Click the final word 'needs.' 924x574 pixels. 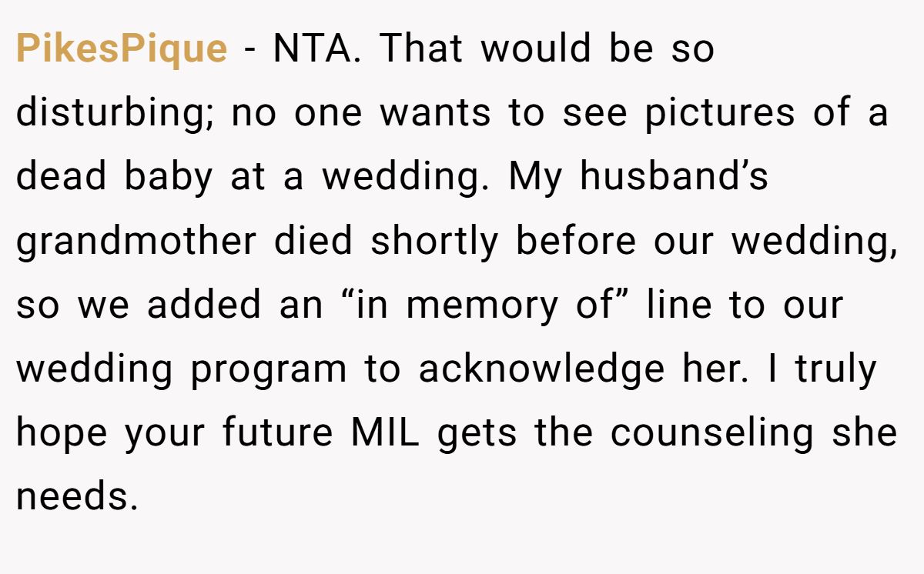point(77,498)
